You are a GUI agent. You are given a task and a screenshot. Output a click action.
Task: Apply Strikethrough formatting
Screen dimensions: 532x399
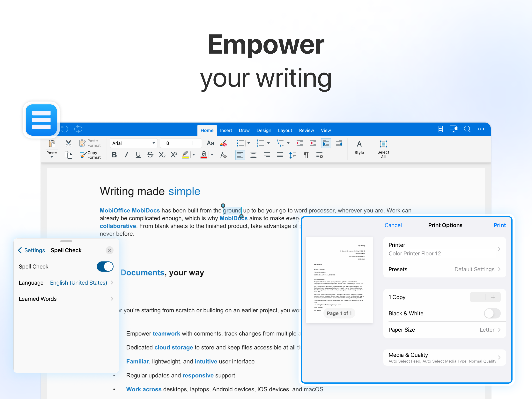tap(150, 155)
